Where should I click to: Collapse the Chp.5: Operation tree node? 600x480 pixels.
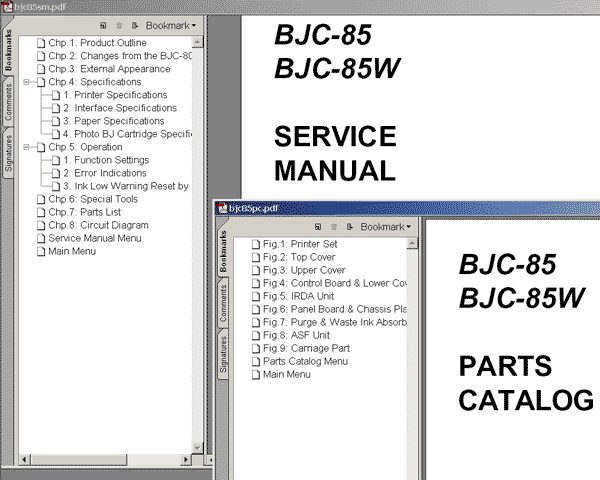(27, 147)
